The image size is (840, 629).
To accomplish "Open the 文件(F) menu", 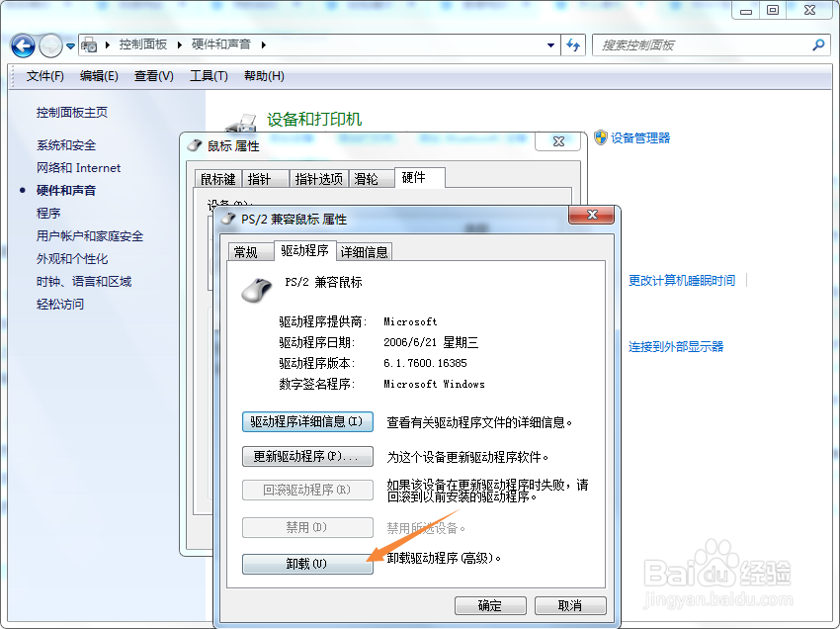I will coord(42,76).
